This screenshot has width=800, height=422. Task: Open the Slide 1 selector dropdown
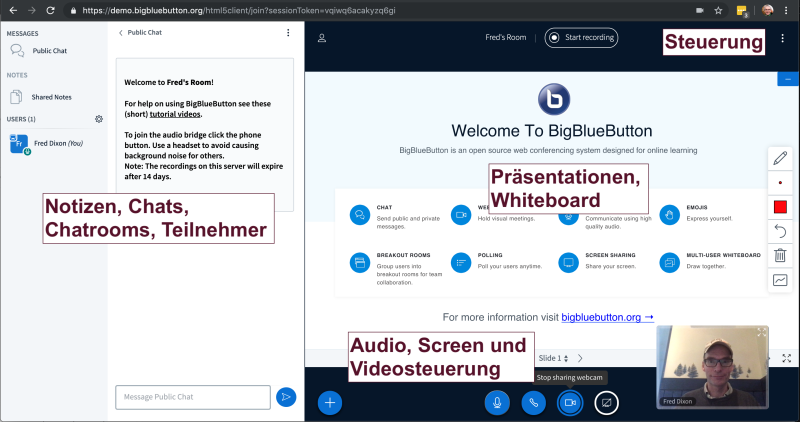tap(553, 358)
